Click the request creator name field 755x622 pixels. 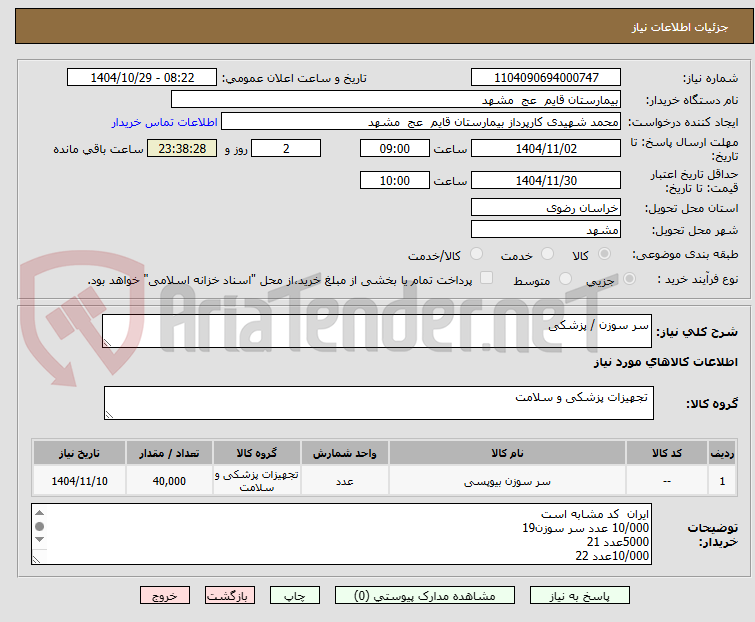coord(421,122)
